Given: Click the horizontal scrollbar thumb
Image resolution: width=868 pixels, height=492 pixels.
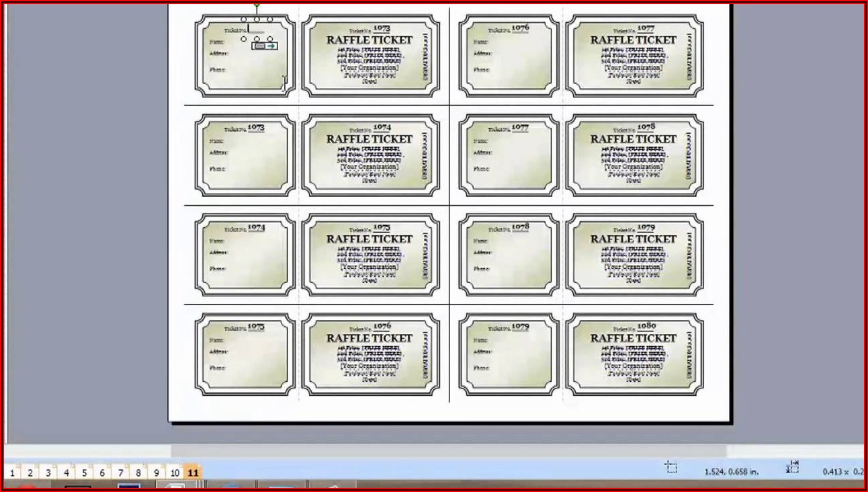Looking at the screenshot, I should click(450, 451).
